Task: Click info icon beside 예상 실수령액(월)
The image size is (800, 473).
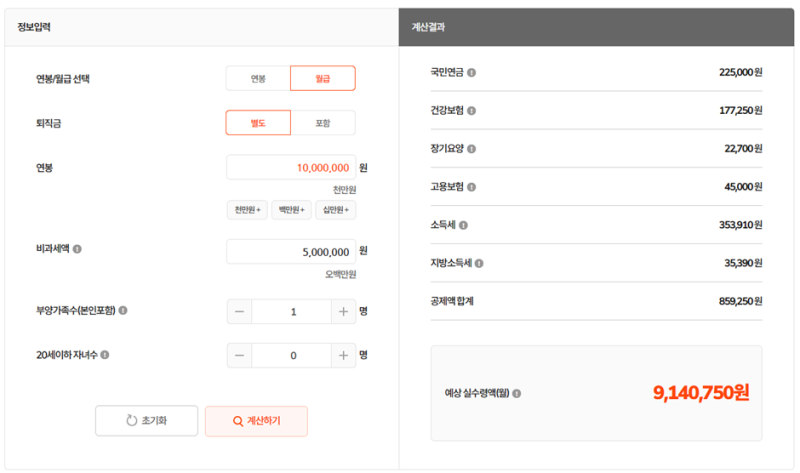Action: click(516, 393)
